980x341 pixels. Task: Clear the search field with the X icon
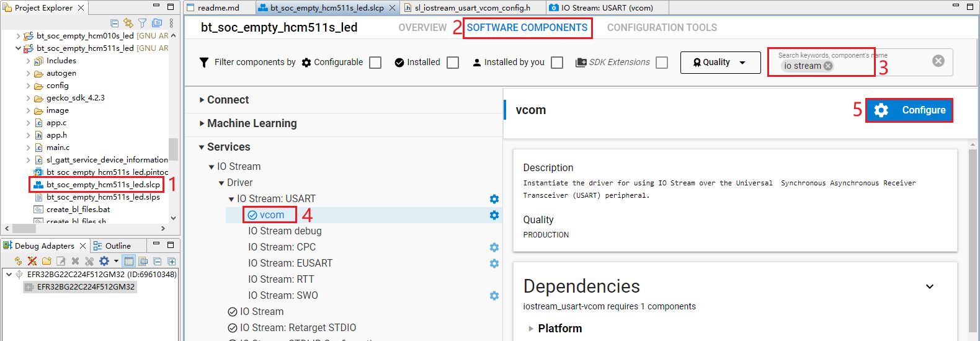(938, 61)
